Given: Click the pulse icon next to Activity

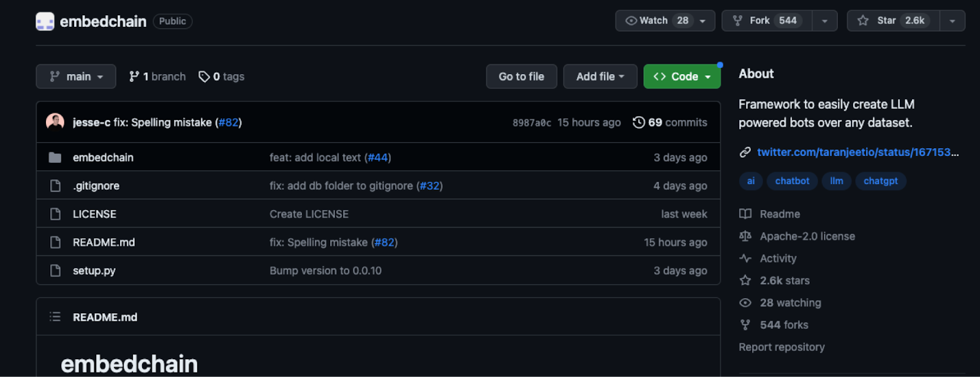Looking at the screenshot, I should point(745,258).
